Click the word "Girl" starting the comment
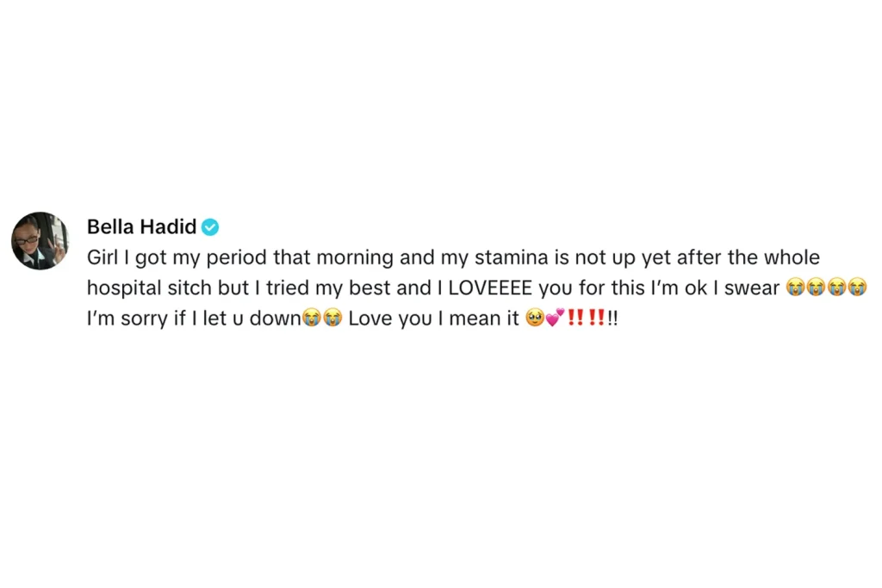 coord(102,257)
